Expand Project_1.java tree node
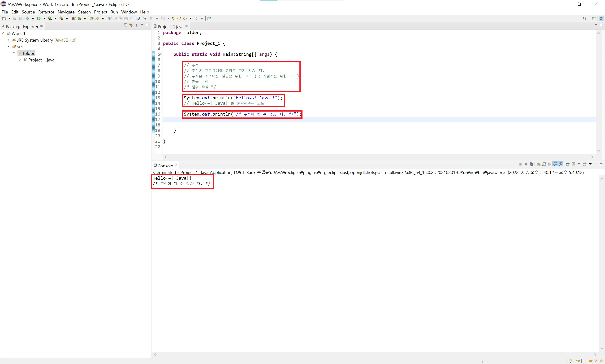Image resolution: width=605 pixels, height=364 pixels. click(20, 60)
